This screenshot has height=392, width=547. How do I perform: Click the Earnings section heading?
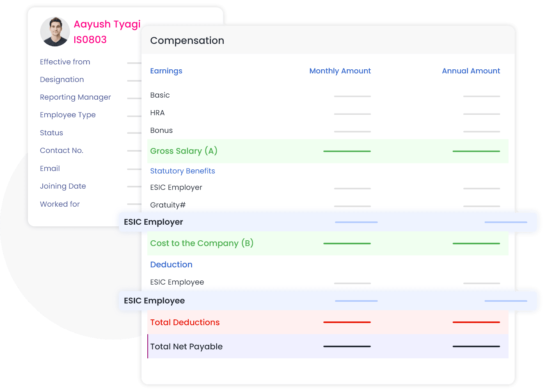(x=166, y=71)
